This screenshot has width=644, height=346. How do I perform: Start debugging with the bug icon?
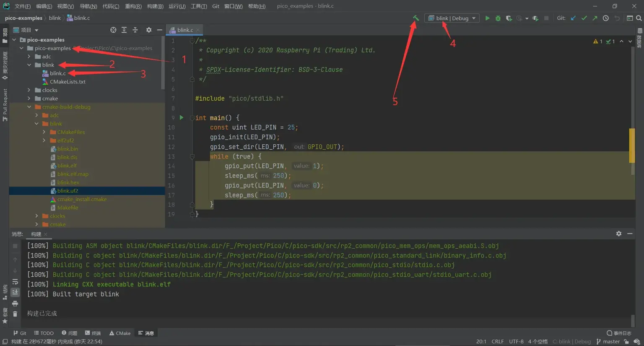point(498,18)
